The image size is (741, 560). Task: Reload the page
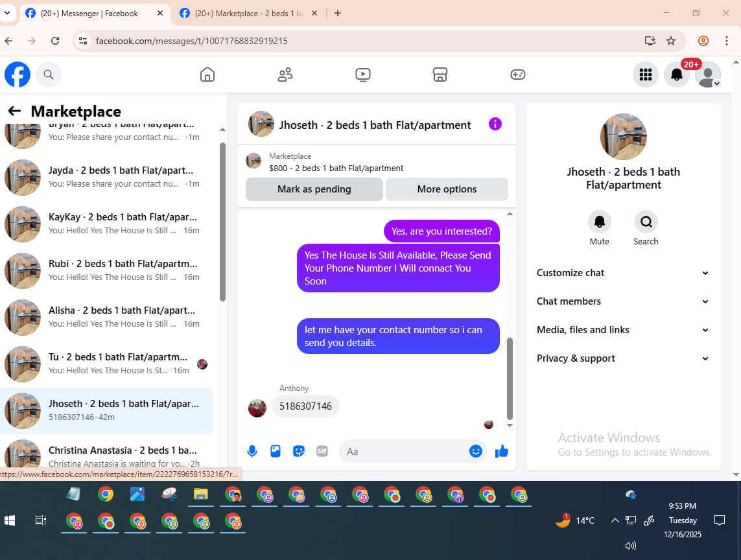(x=55, y=41)
